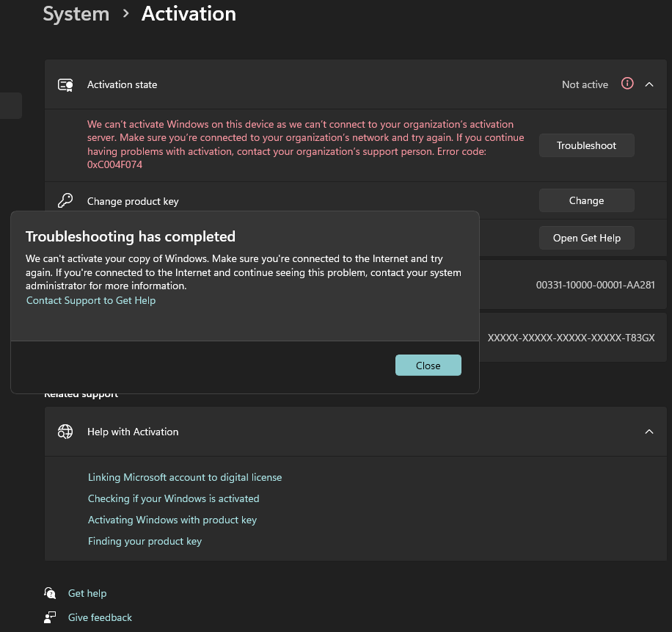
Task: Open the Finding your product key link
Action: click(145, 541)
